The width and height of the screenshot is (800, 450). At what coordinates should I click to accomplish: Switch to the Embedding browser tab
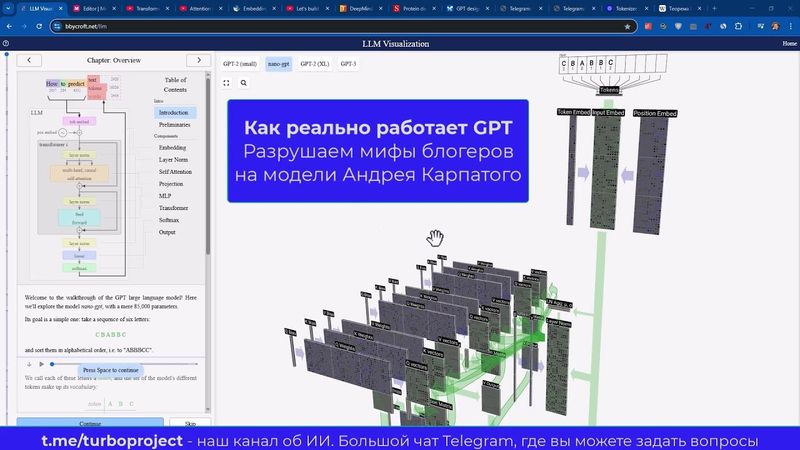point(252,8)
